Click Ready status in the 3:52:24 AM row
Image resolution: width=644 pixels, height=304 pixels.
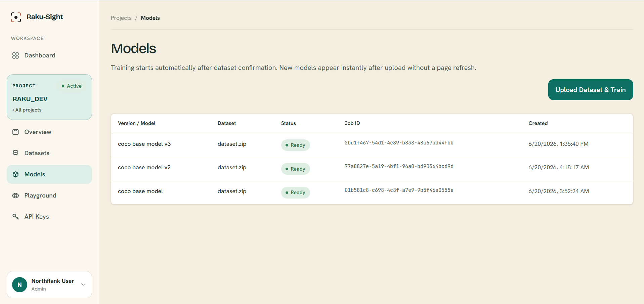pos(295,192)
